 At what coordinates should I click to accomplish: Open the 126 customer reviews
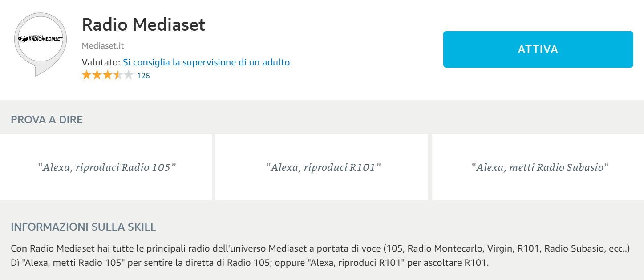pyautogui.click(x=144, y=75)
